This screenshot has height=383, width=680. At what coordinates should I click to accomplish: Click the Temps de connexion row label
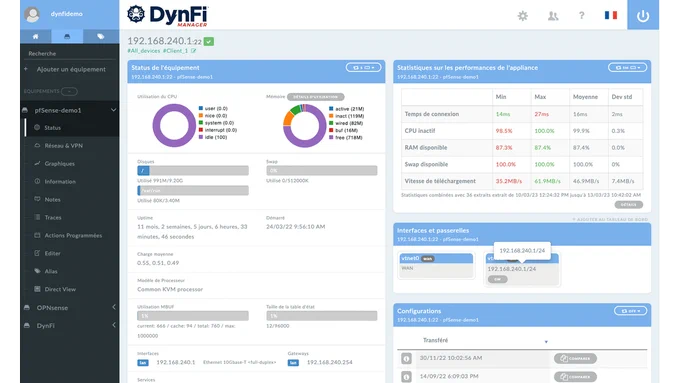pyautogui.click(x=432, y=114)
